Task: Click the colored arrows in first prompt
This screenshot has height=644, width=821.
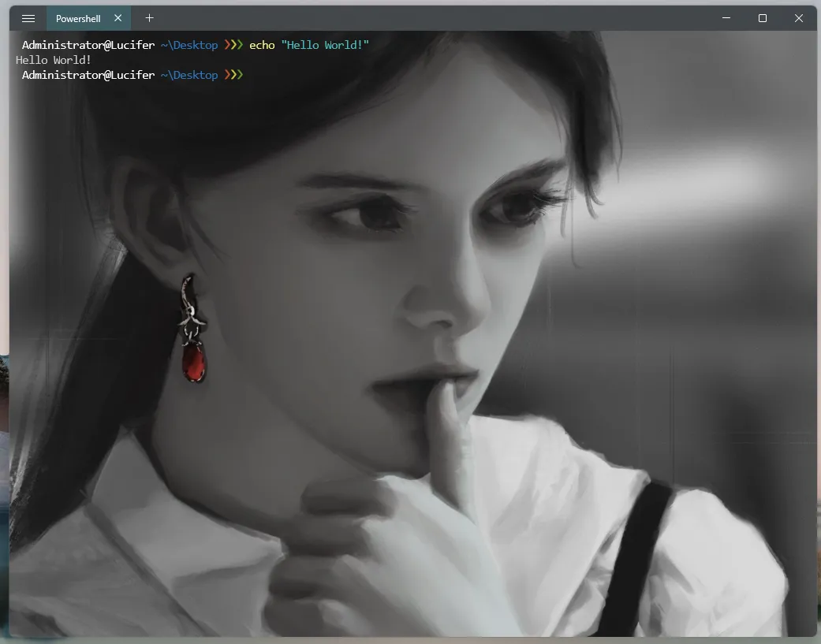Action: click(x=234, y=45)
